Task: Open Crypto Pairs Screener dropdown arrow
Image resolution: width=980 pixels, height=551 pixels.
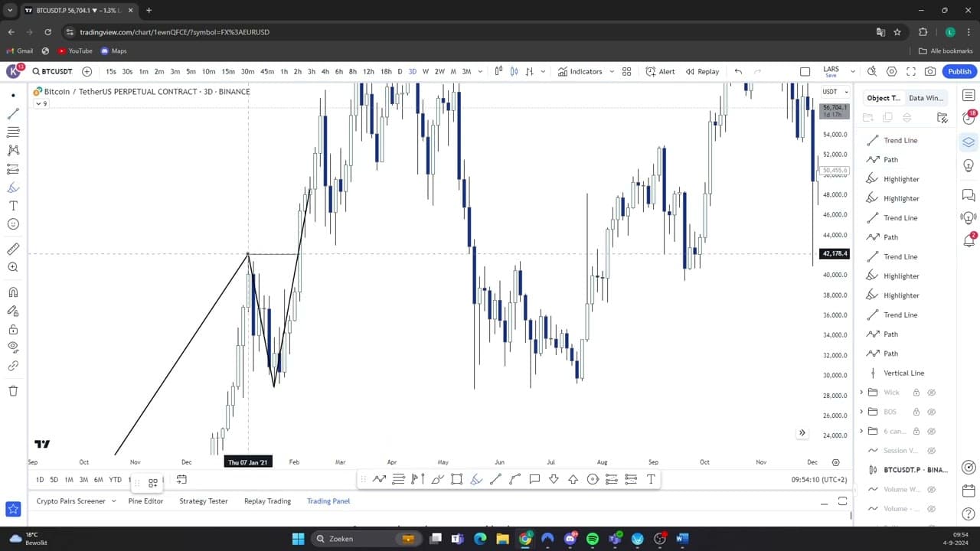Action: click(113, 501)
